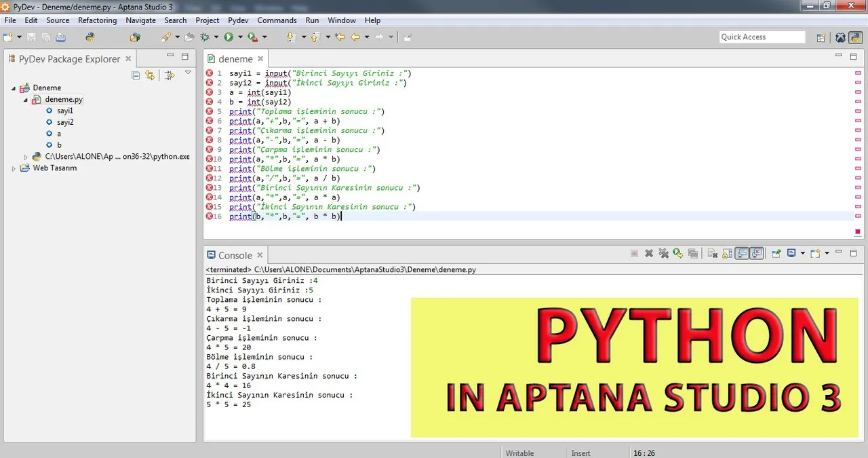The height and width of the screenshot is (458, 868).
Task: Open the Navigate menu
Action: pyautogui.click(x=140, y=20)
